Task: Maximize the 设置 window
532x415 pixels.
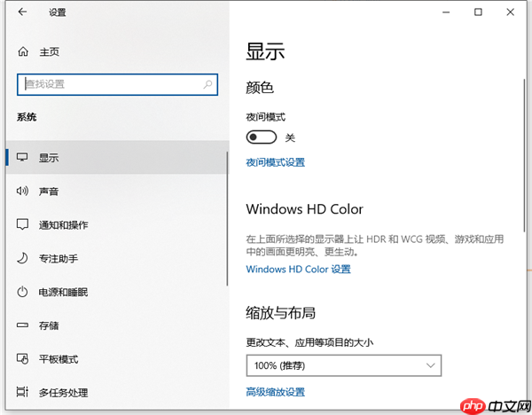Action: [478, 12]
